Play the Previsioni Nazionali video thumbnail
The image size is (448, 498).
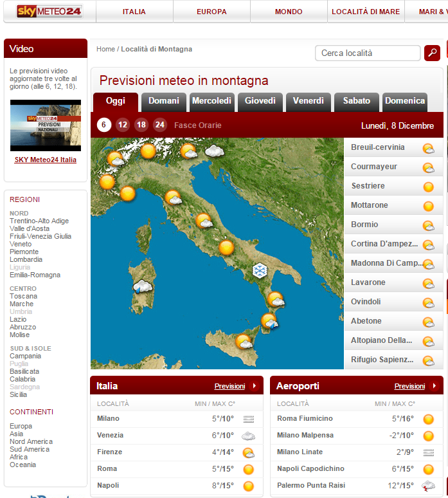point(46,125)
